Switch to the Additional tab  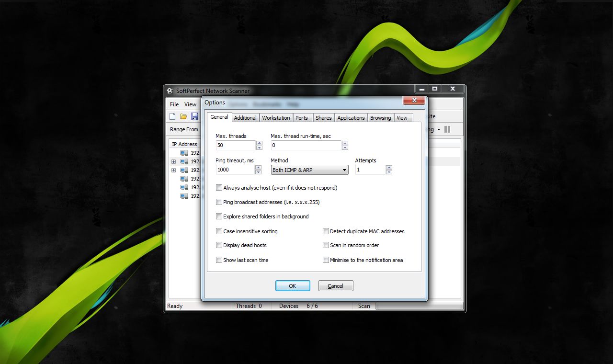point(245,118)
